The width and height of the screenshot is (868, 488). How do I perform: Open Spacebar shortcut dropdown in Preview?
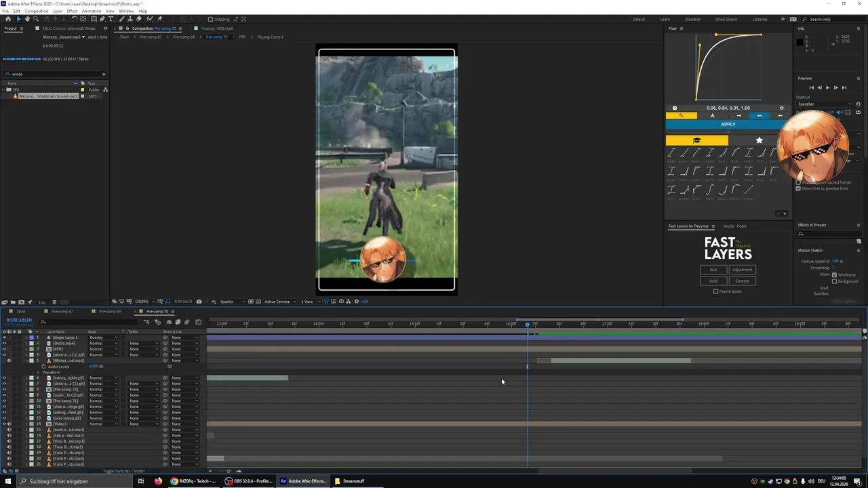coord(824,104)
